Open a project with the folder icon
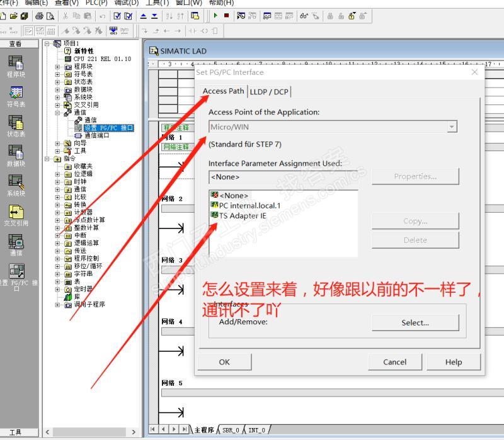504x440 pixels. pos(13,16)
